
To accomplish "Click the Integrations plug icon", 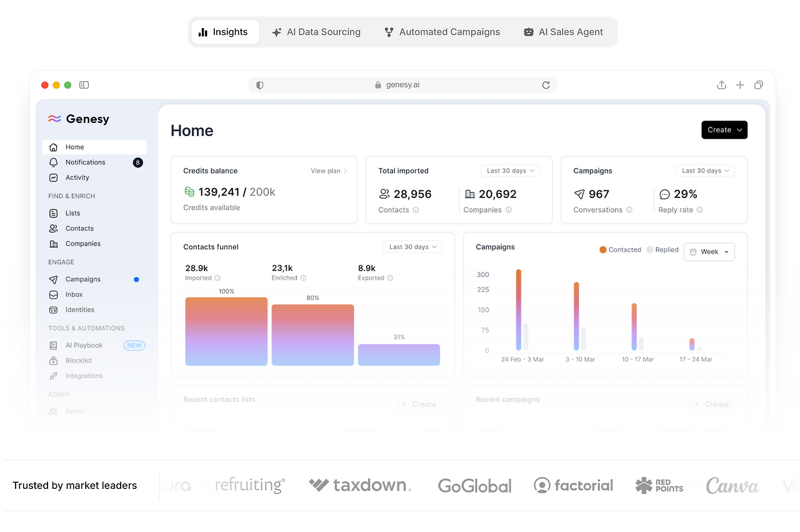I will [x=54, y=376].
